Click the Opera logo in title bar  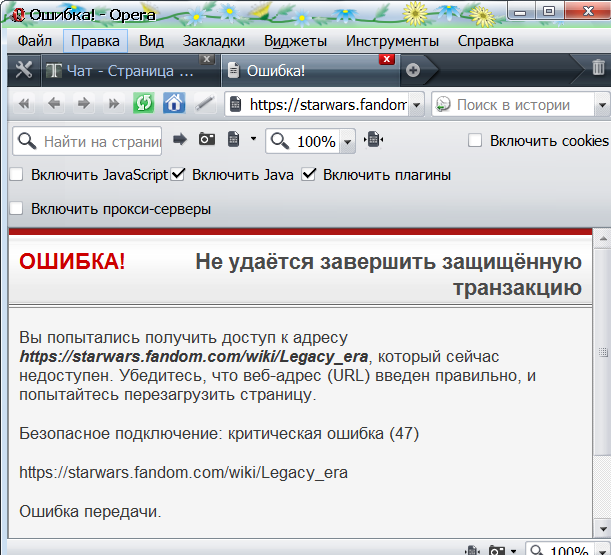(x=18, y=15)
